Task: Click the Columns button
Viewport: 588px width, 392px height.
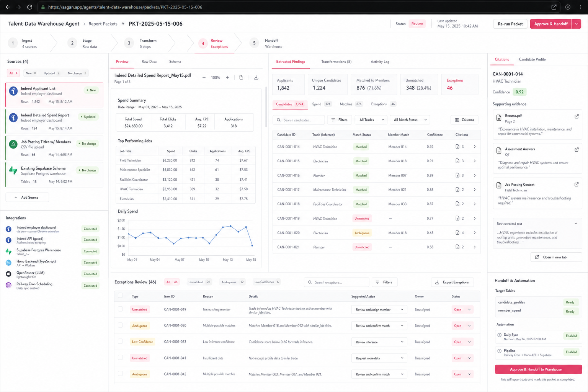Action: click(464, 120)
